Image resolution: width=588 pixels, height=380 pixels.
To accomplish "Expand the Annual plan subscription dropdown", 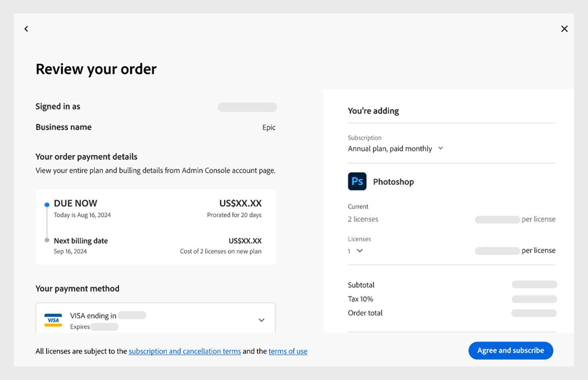I will coord(441,148).
